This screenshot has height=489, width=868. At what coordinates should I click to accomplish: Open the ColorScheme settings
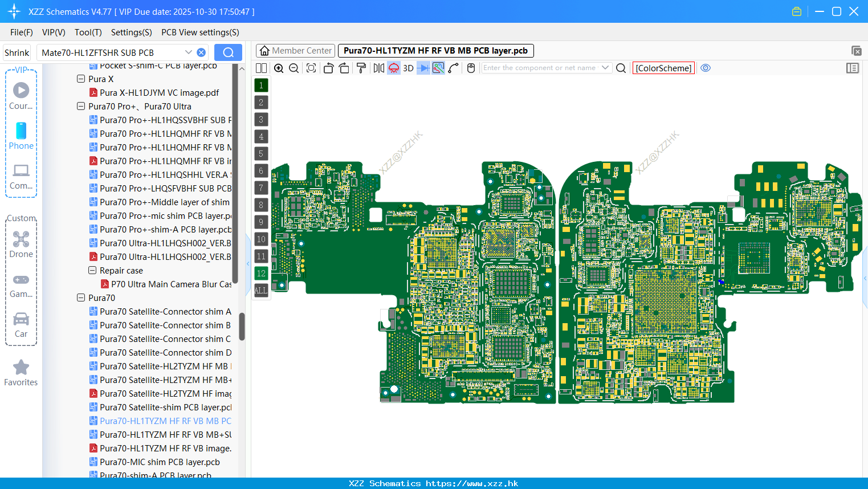pyautogui.click(x=663, y=68)
